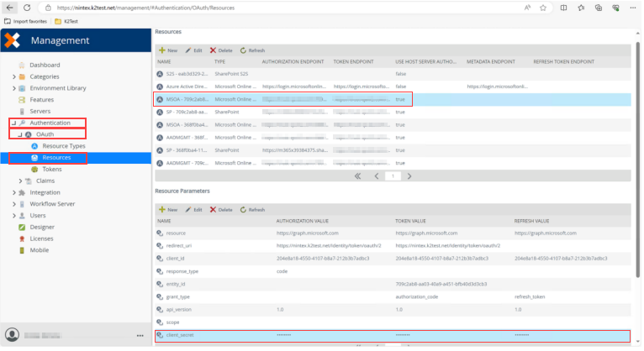Image resolution: width=644 pixels, height=351 pixels.
Task: Open the K2Test favorites folder
Action: click(66, 21)
